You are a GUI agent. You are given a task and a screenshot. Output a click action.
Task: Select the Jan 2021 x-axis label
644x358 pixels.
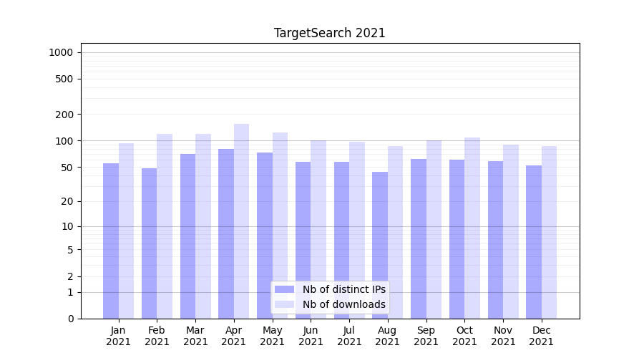tap(119, 336)
